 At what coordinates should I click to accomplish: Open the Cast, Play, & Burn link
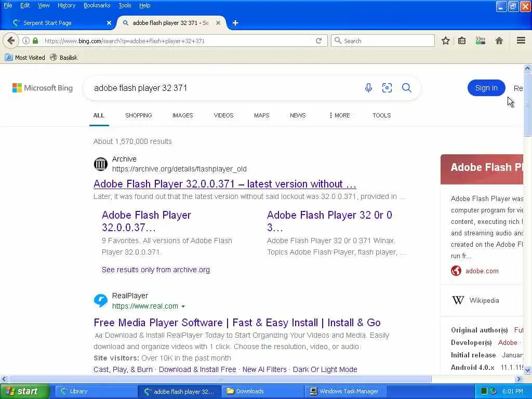(x=123, y=369)
